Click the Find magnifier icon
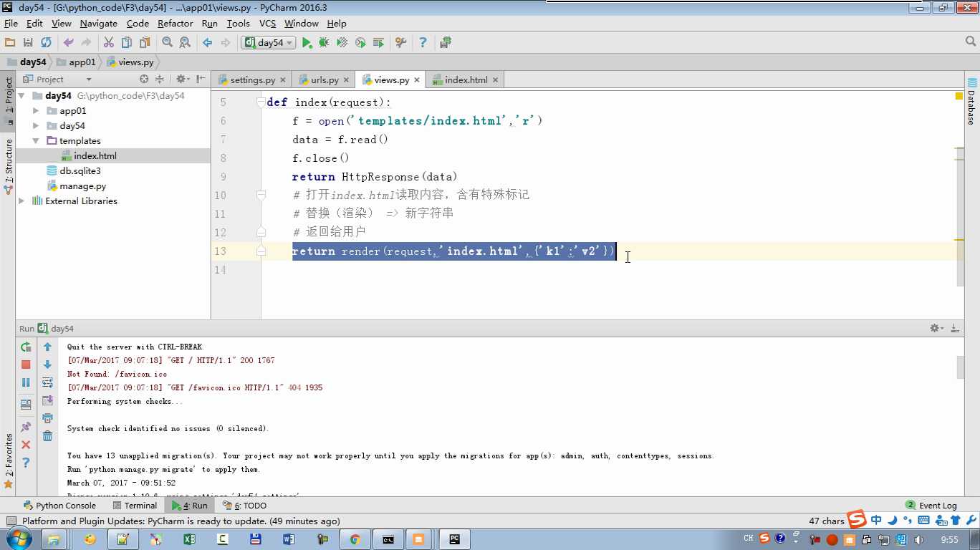 (x=167, y=43)
